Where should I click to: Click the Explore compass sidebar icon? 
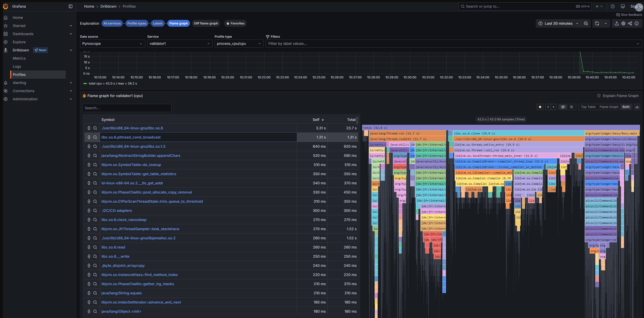[6, 42]
